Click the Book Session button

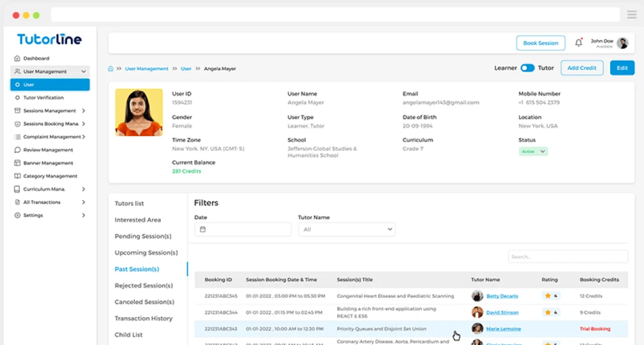tap(540, 43)
